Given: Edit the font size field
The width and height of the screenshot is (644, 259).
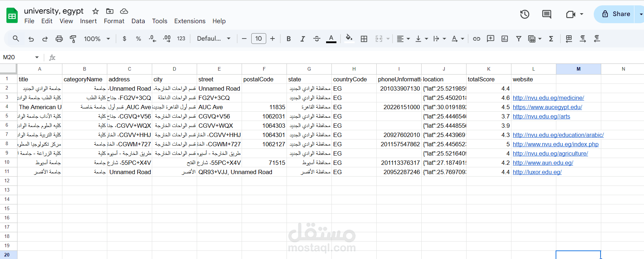Looking at the screenshot, I should 259,39.
